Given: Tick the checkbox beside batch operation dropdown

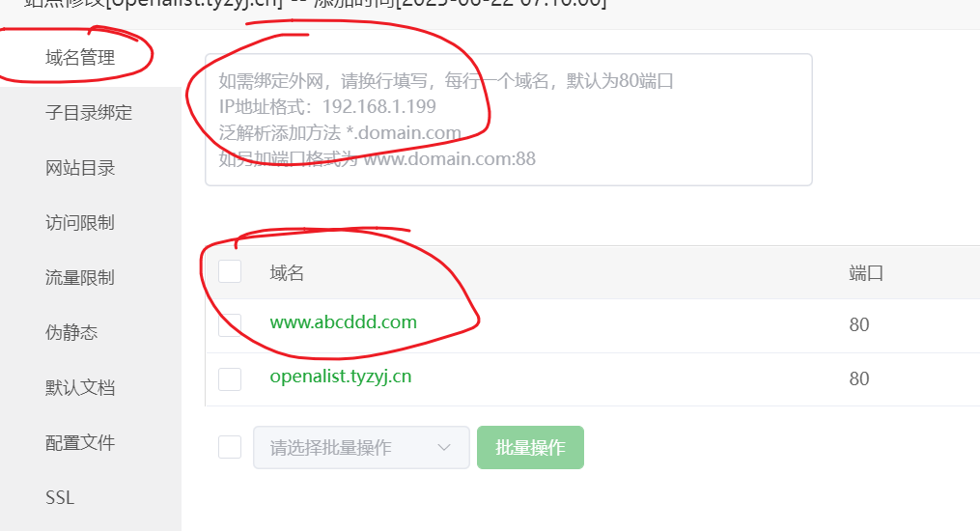Looking at the screenshot, I should point(230,447).
